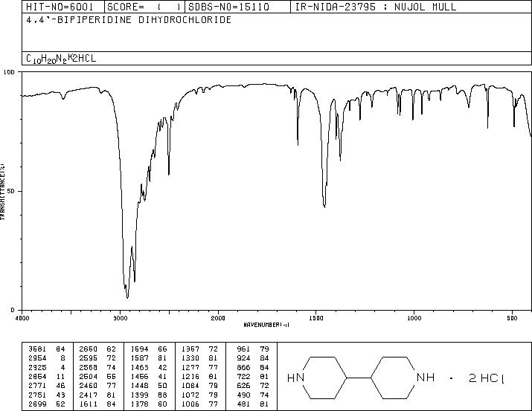Click the molecular formula C10H20N2 2HCL
Screen dimensions: 532x411
[61, 58]
